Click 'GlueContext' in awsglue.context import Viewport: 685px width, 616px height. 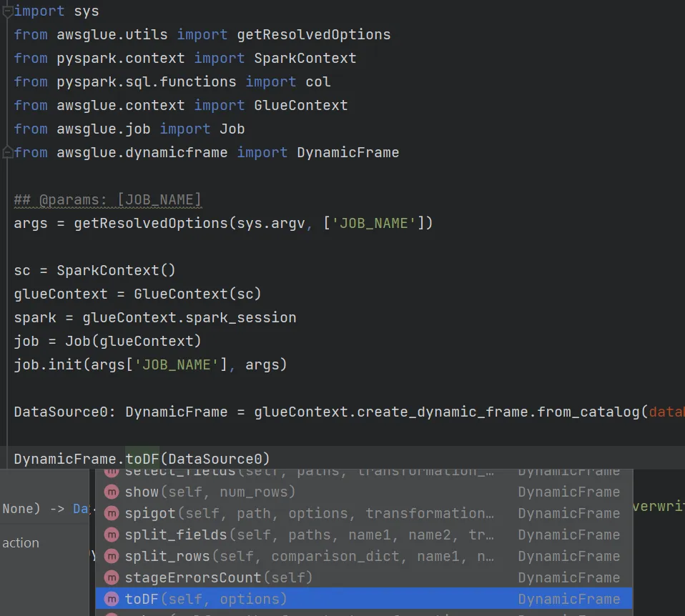point(300,105)
